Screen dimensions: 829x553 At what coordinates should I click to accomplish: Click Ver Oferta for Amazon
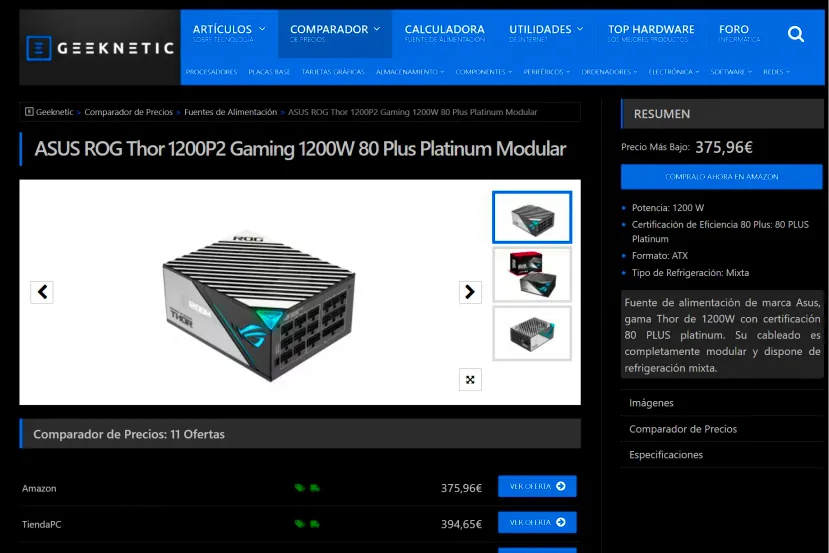click(537, 486)
